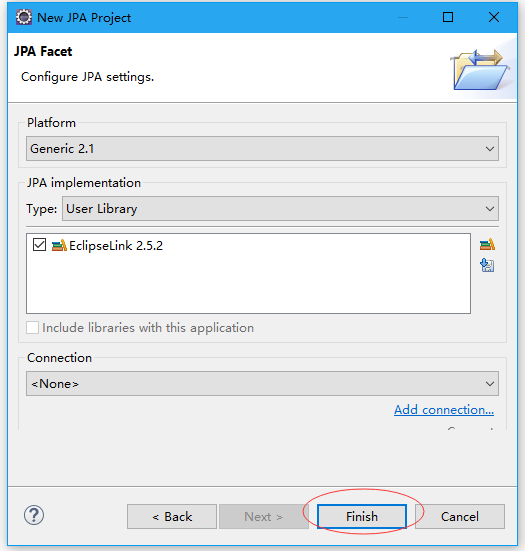Uncheck the EclipseLink 2.5.2 library checkbox
525x551 pixels.
coord(39,245)
